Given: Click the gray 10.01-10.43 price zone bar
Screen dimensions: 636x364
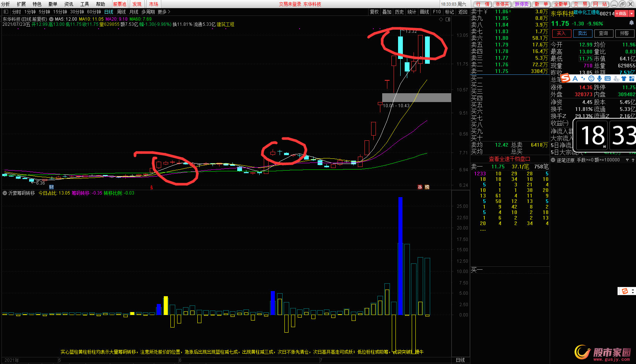Looking at the screenshot, I should pos(416,98).
